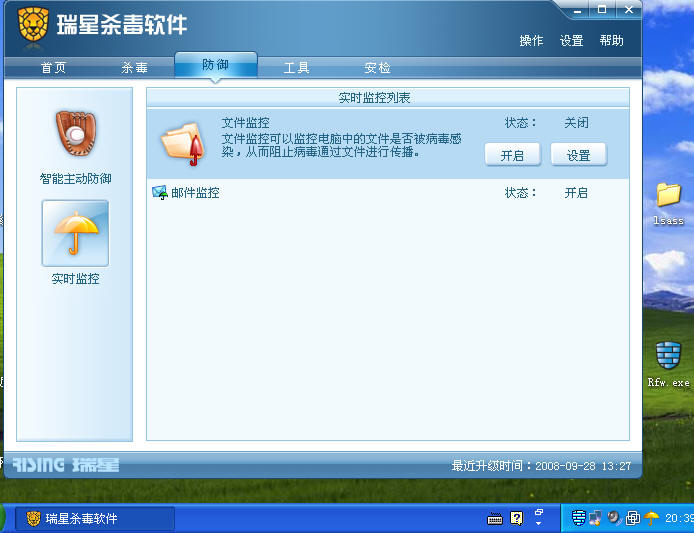
Task: Click the volume speaker tray icon
Action: 613,518
